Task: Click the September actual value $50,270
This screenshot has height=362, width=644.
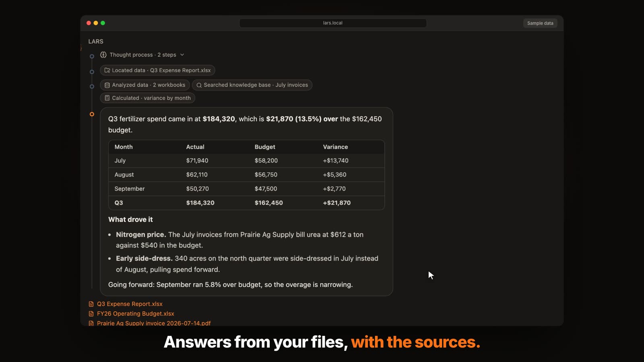Action: pyautogui.click(x=197, y=189)
